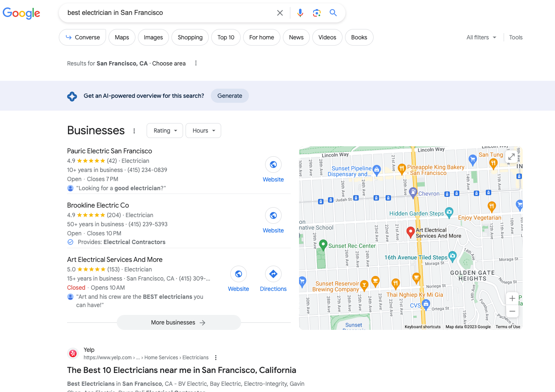Image resolution: width=555 pixels, height=392 pixels.
Task: Open more options next to Choose area
Action: pyautogui.click(x=196, y=63)
